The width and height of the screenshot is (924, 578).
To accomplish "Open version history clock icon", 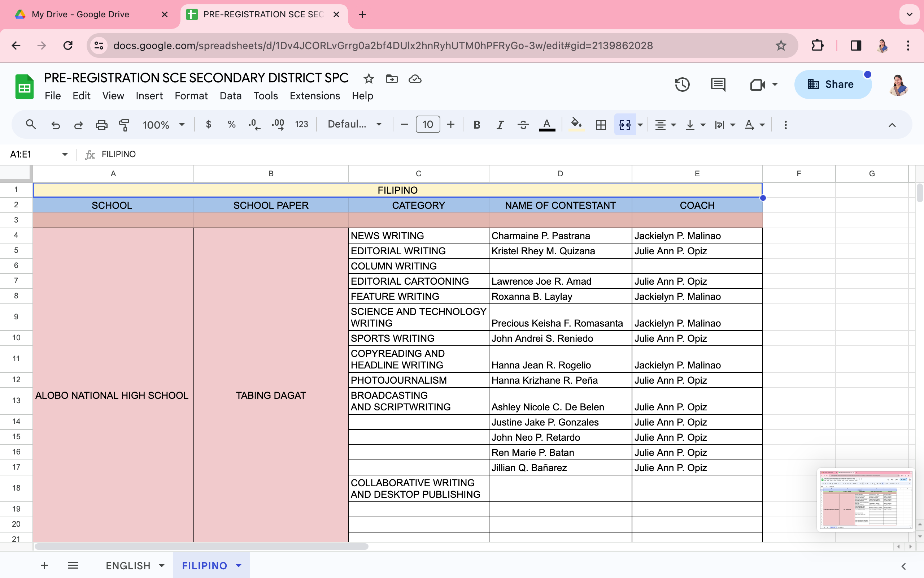I will [x=682, y=85].
